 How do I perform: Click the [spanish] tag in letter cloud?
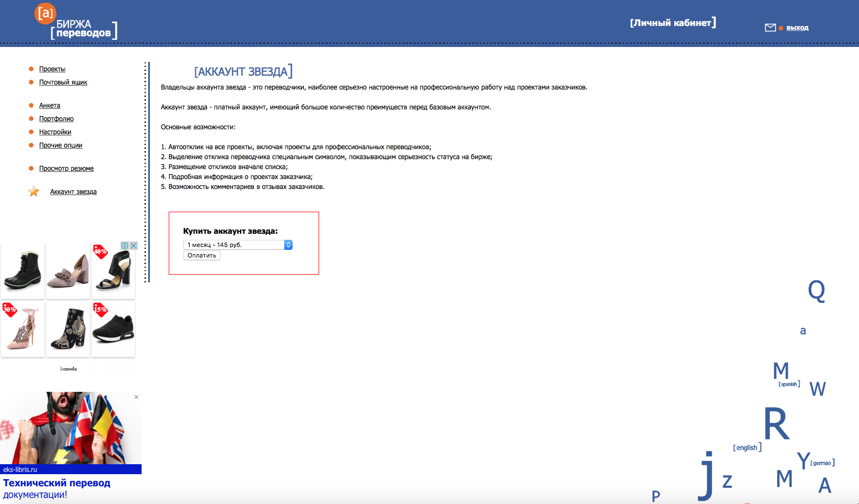tap(789, 384)
